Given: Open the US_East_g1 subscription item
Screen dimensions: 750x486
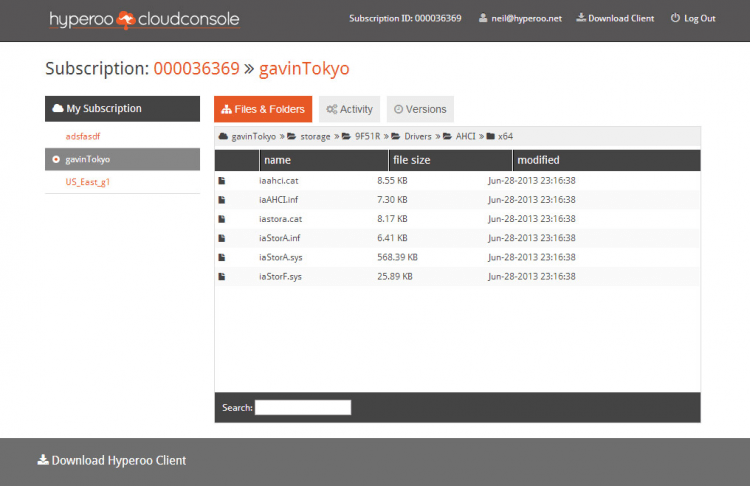Looking at the screenshot, I should [88, 182].
